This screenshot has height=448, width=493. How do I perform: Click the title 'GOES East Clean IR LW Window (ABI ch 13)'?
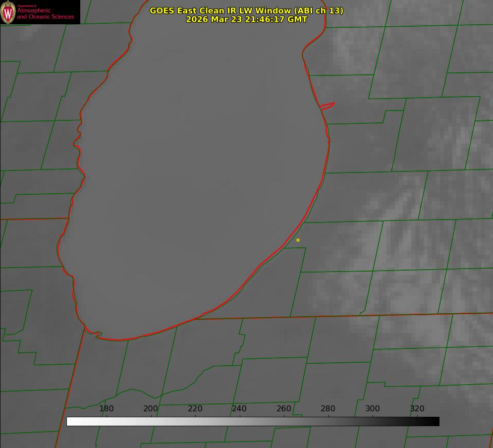(x=247, y=10)
